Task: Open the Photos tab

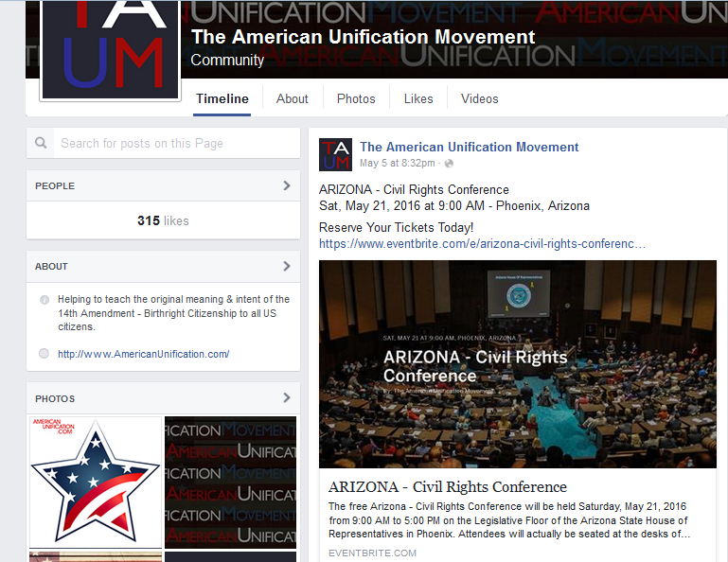Action: click(356, 98)
